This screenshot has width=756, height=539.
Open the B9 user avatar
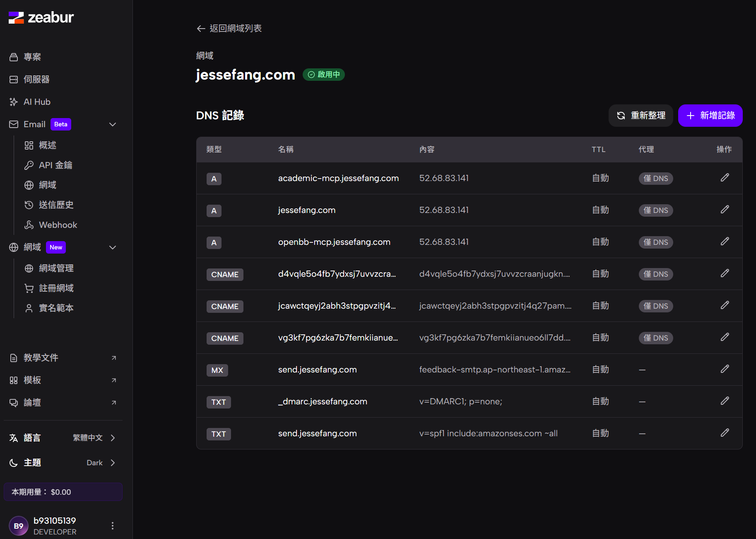19,526
